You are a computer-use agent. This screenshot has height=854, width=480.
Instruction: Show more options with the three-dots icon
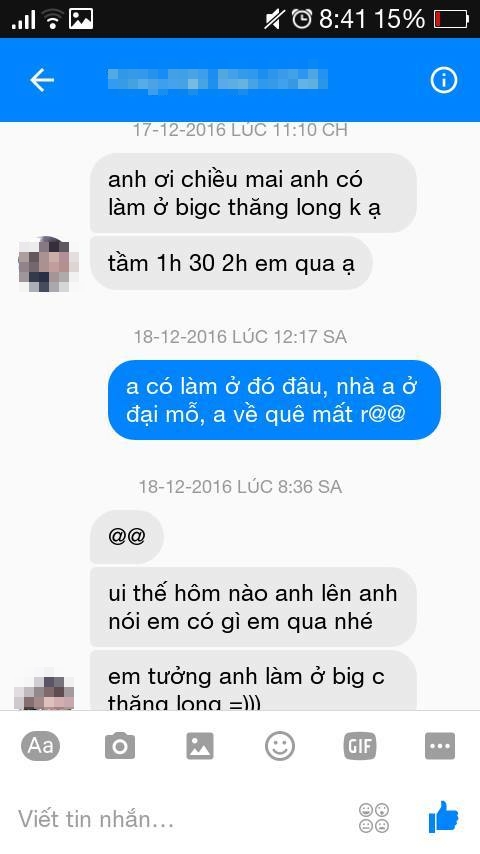440,746
